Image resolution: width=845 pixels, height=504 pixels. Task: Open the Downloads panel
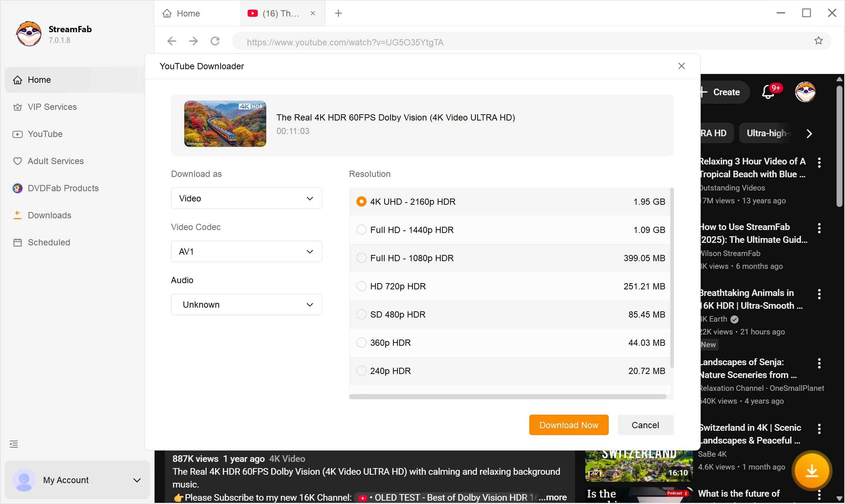coord(49,215)
